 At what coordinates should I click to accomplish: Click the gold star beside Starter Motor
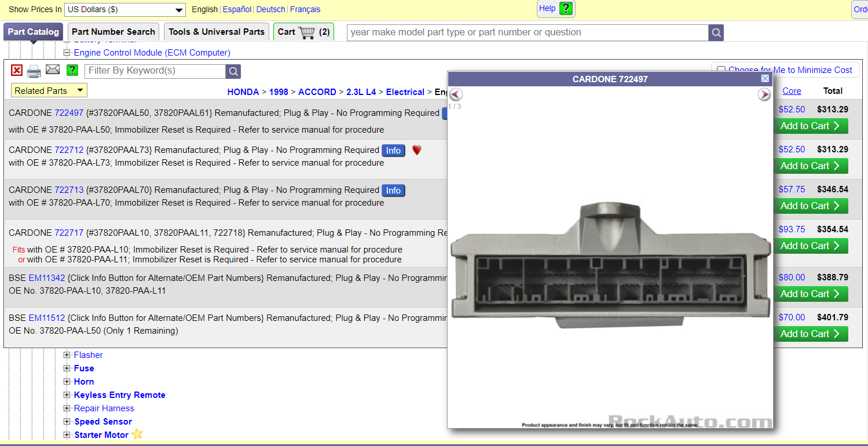coord(137,434)
